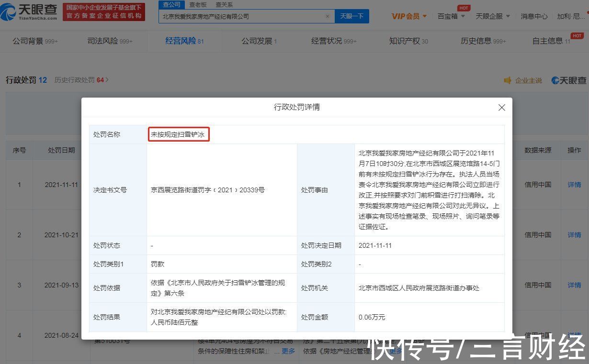Click the 处罚结果 fine description text
589x364 pixels.
[x=218, y=317]
